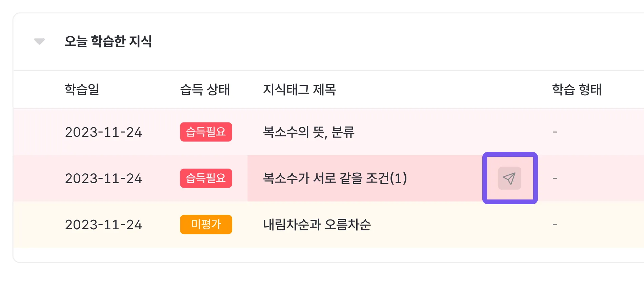Open the 복소수의 뜻, 분류 knowledge tag
The height and width of the screenshot is (287, 644).
pos(308,132)
